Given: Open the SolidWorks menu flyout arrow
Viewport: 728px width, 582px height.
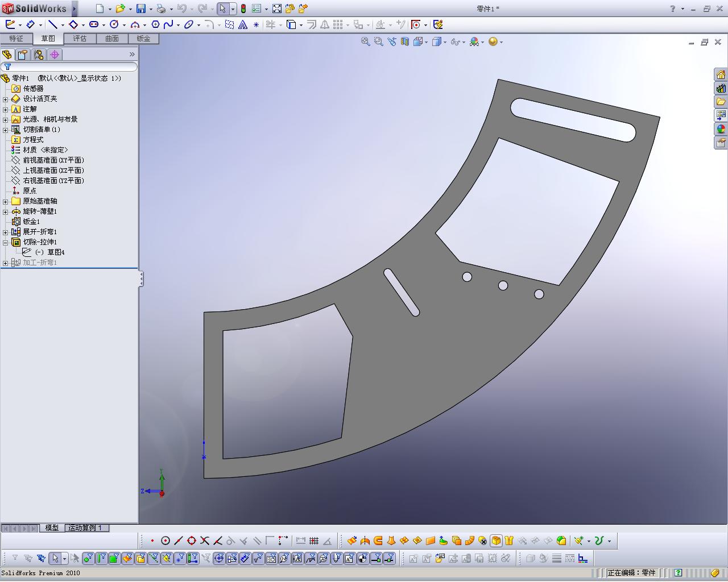Looking at the screenshot, I should click(x=75, y=9).
